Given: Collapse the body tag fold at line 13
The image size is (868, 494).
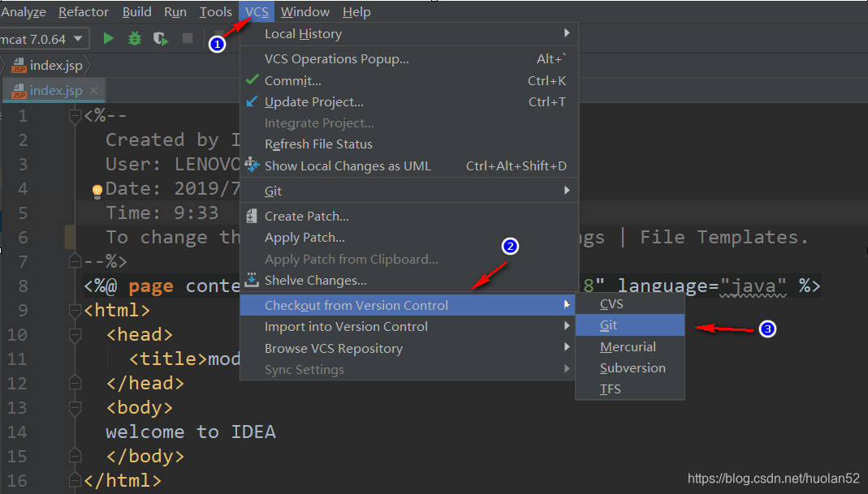Looking at the screenshot, I should click(75, 408).
